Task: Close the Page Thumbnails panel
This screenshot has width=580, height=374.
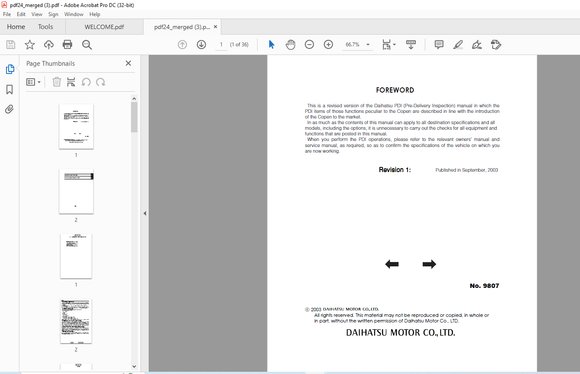Action: pyautogui.click(x=128, y=63)
